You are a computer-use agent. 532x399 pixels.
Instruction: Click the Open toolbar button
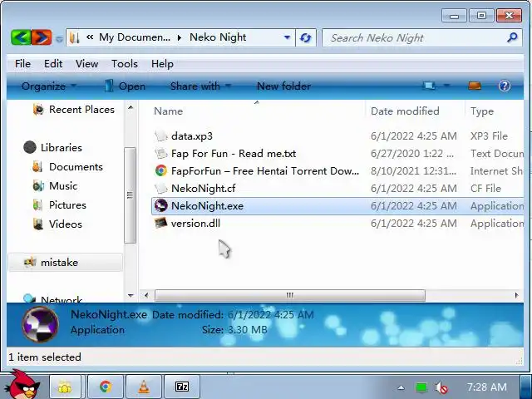125,86
